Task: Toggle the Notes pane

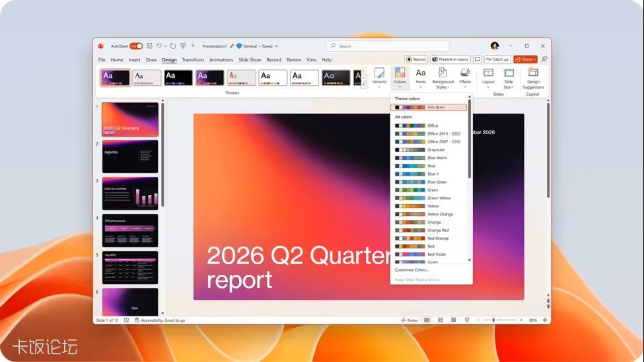Action: (x=410, y=320)
